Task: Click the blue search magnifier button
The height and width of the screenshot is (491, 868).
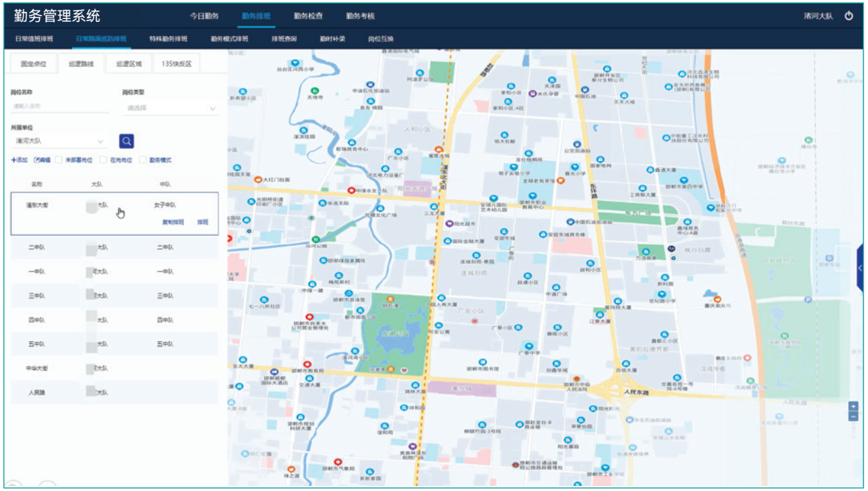Action: (x=126, y=141)
